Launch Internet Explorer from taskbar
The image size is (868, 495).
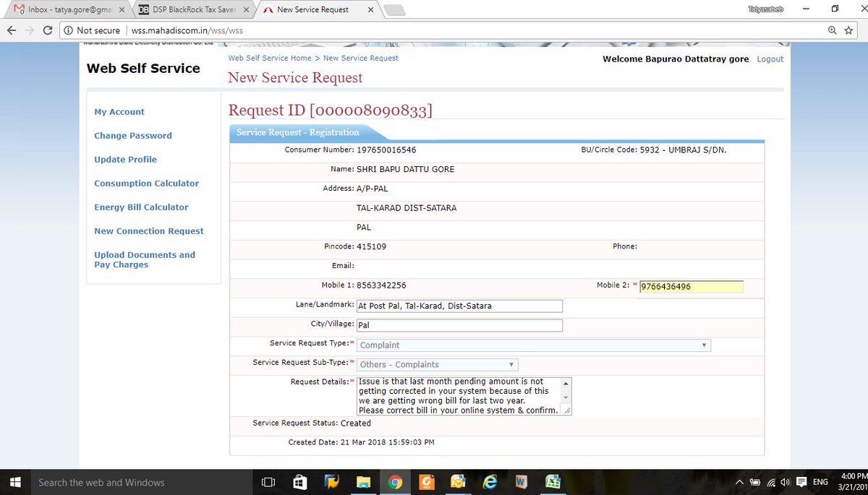(490, 482)
